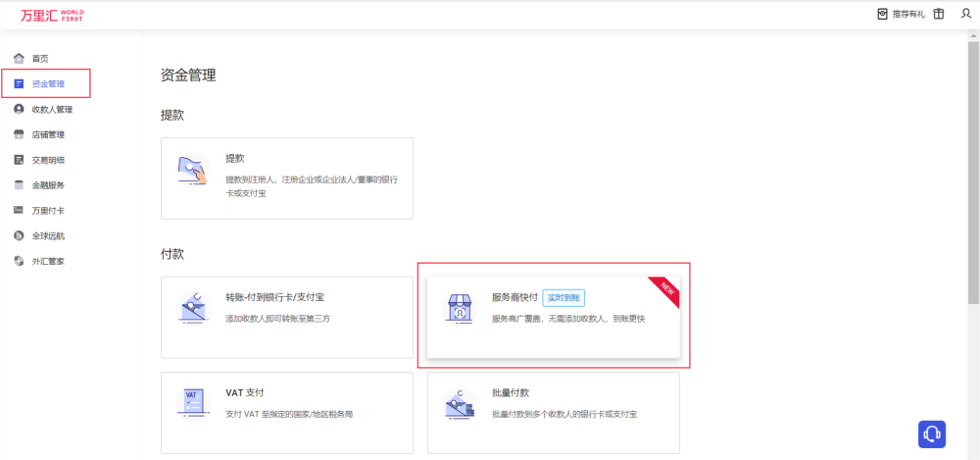The image size is (980, 460).
Task: Click the 推荐有礼 referral link
Action: (901, 15)
